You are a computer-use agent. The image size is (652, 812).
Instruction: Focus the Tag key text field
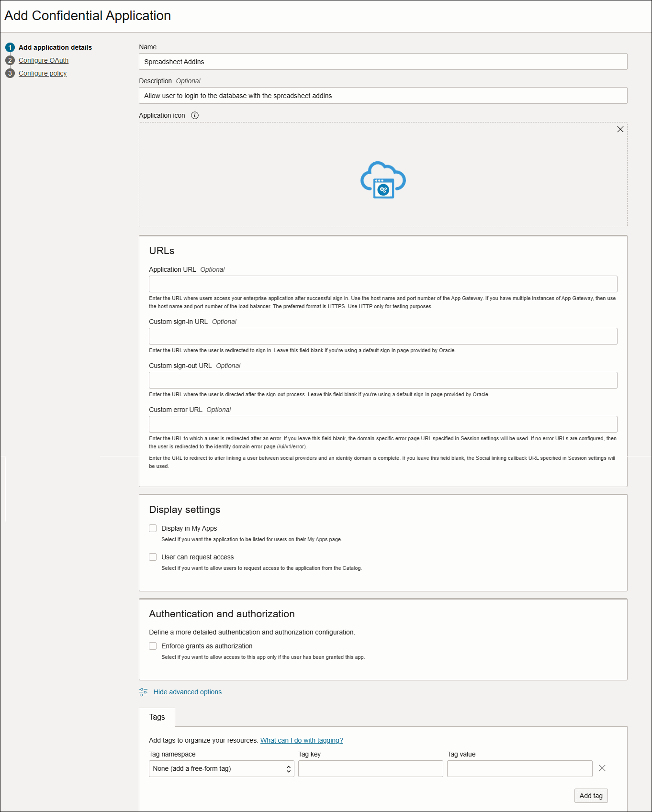coord(371,768)
